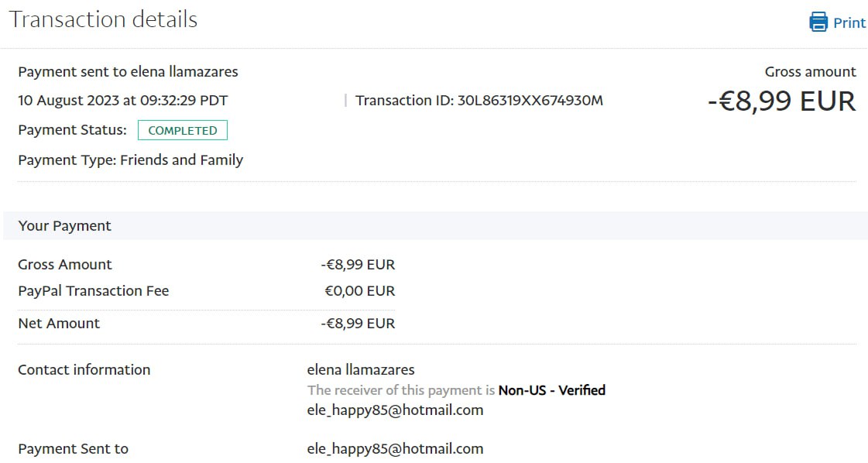The width and height of the screenshot is (868, 463).
Task: Click the Contact information label
Action: (x=84, y=369)
